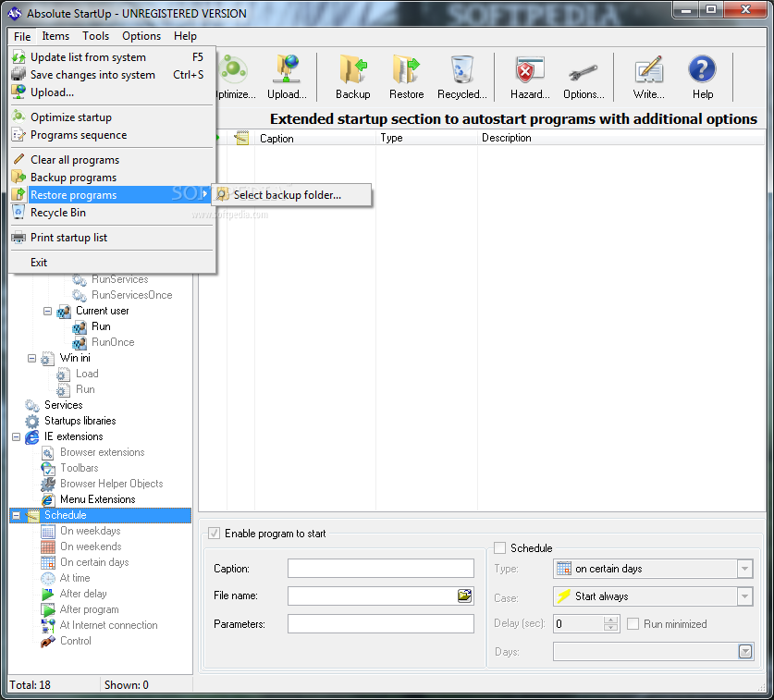
Task: Click the On weekends calendar icon
Action: [48, 547]
